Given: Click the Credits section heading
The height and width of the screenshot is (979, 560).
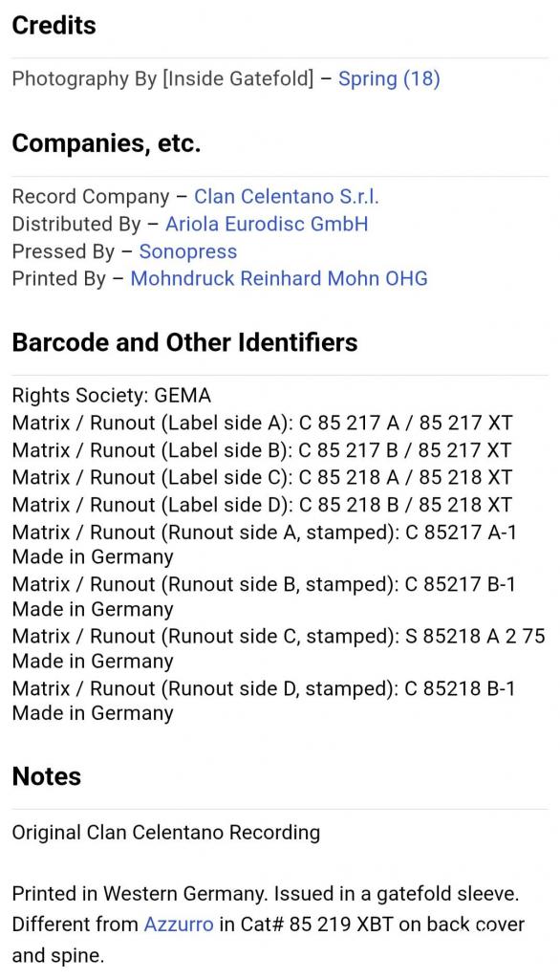Looking at the screenshot, I should point(54,25).
